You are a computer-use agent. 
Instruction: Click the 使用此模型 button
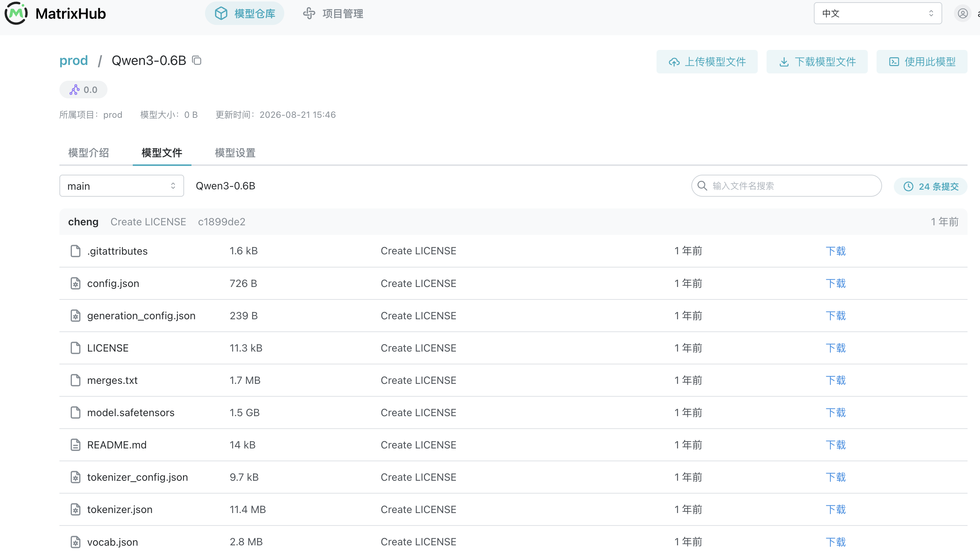coord(922,62)
